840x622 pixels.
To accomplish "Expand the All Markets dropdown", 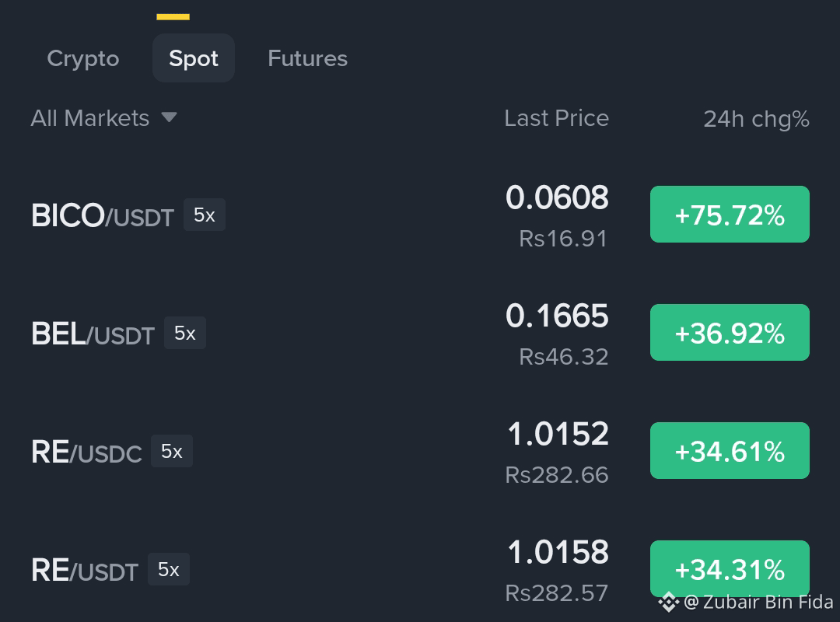I will click(x=103, y=118).
